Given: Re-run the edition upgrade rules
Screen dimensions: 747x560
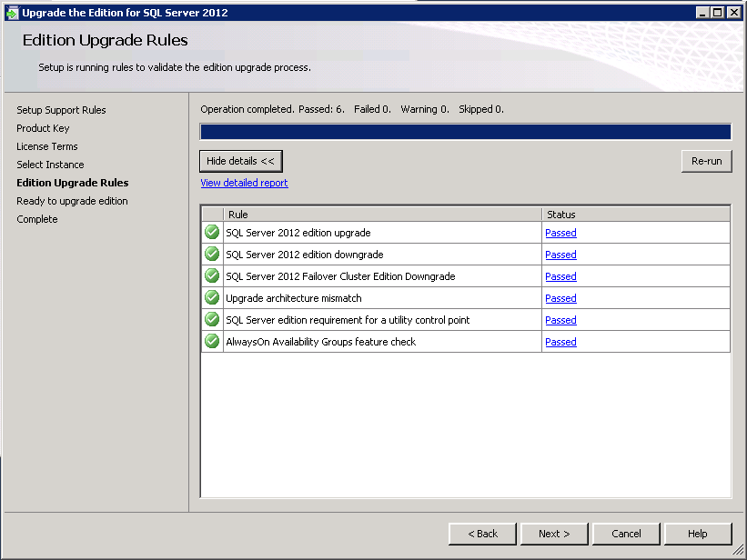Looking at the screenshot, I should point(706,161).
